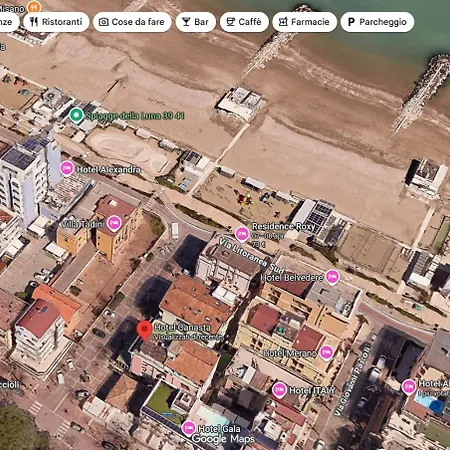Open the Hotel ITALY marker
Screen dimensions: 450x450
(x=279, y=390)
